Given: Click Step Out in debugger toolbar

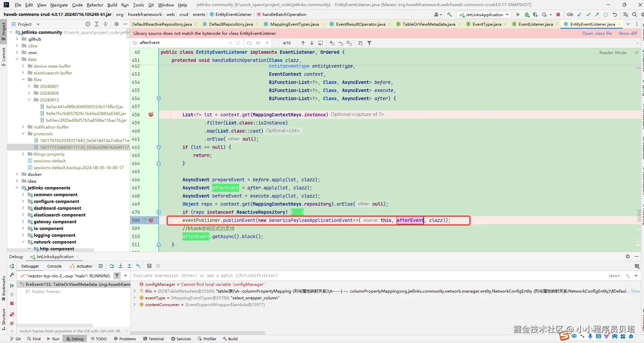Looking at the screenshot, I should coord(129,266).
